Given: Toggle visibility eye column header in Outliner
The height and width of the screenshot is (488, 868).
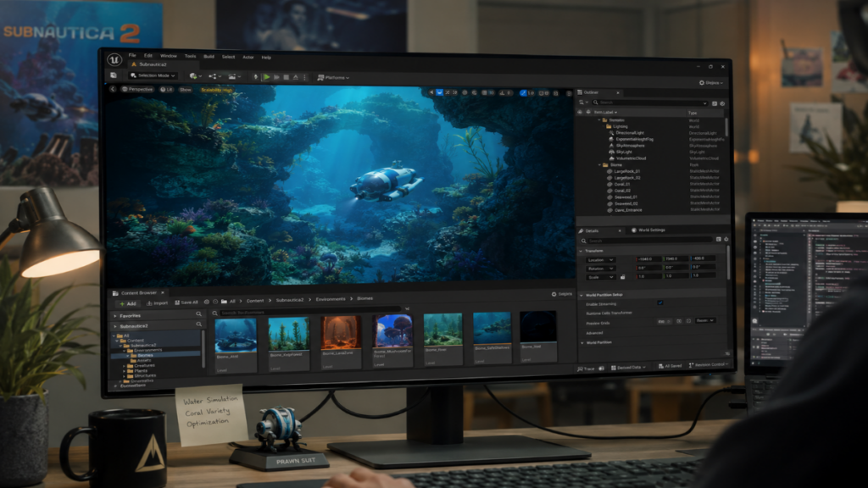Looking at the screenshot, I should (x=580, y=112).
